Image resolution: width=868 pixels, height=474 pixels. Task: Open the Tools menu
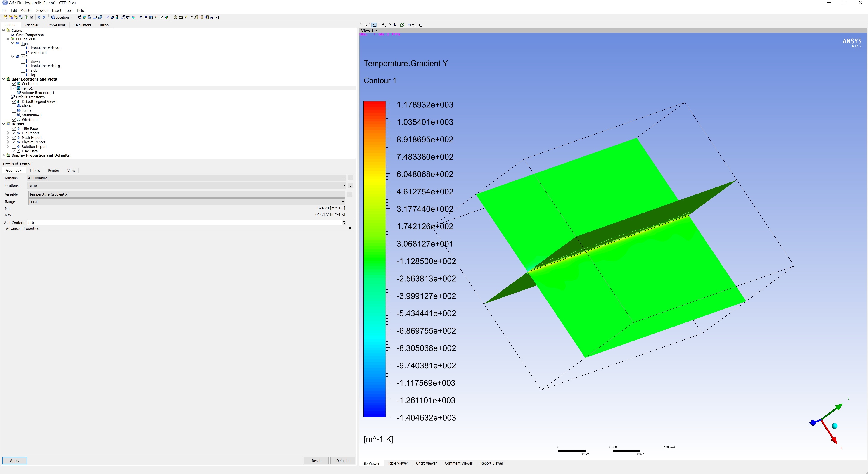69,10
